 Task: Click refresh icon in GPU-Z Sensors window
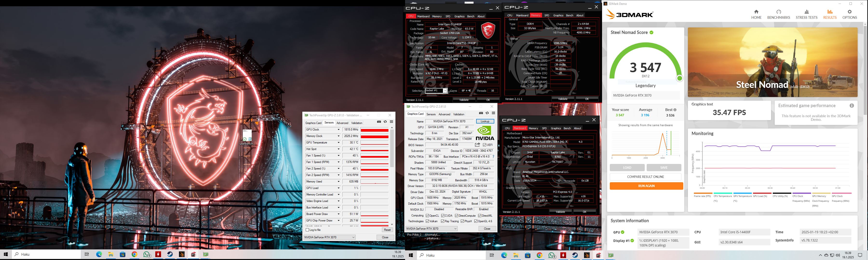point(385,122)
